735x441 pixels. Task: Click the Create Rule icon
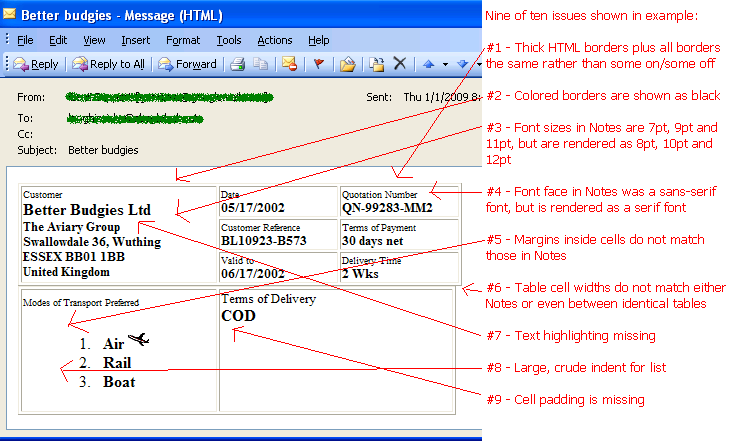coord(376,64)
